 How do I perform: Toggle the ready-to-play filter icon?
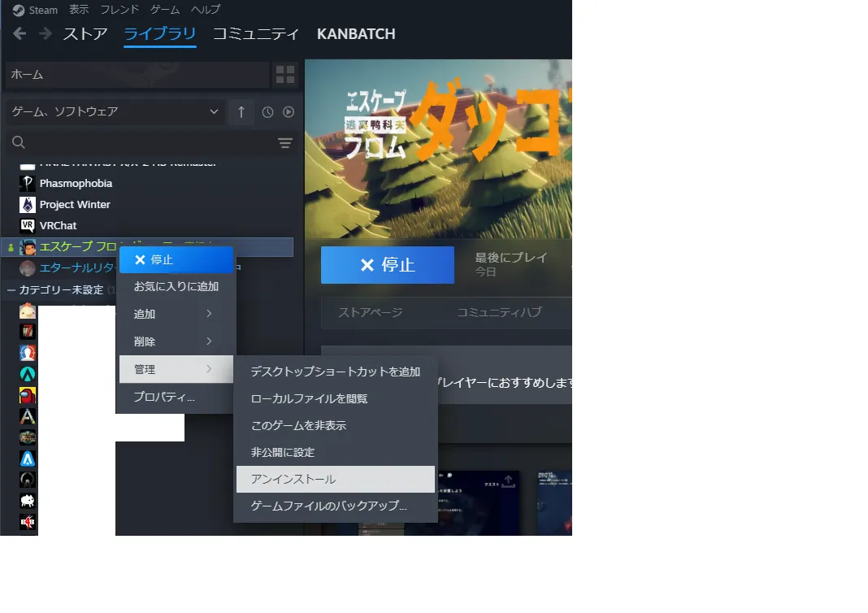288,112
